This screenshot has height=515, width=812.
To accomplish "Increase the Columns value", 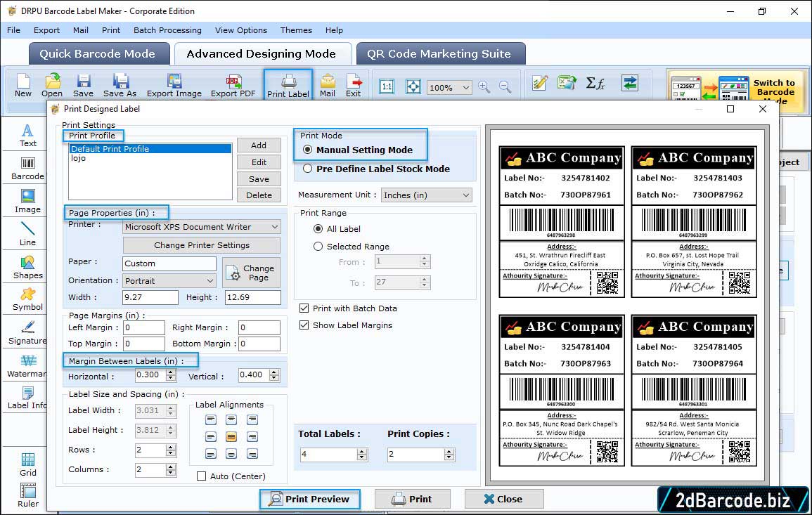I will coord(171,467).
